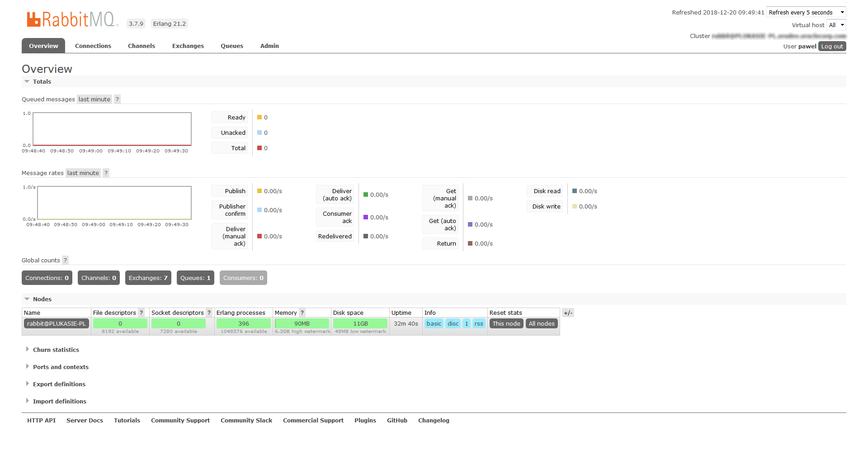Click the Disk space 11GB bar

[360, 323]
